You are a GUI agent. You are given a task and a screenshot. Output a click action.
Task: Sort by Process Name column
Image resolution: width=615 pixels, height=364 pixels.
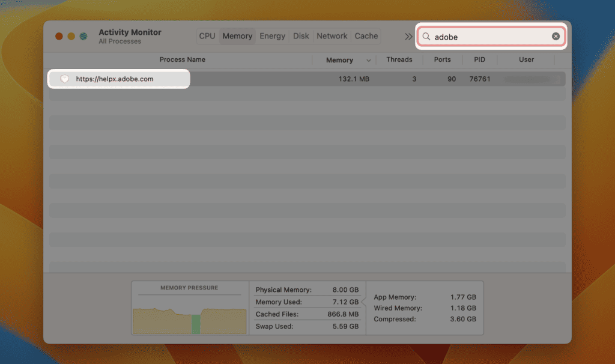pos(183,59)
